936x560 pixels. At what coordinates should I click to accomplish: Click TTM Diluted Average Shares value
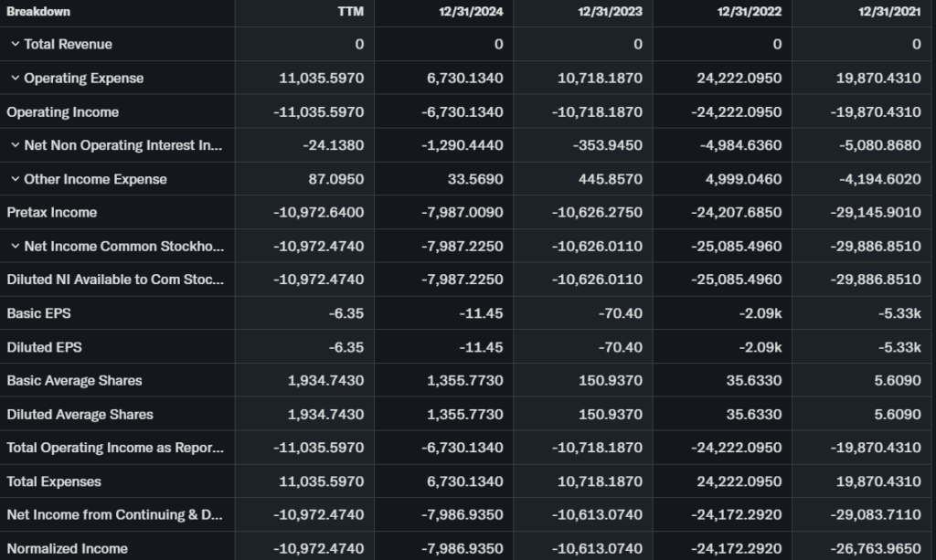click(325, 415)
